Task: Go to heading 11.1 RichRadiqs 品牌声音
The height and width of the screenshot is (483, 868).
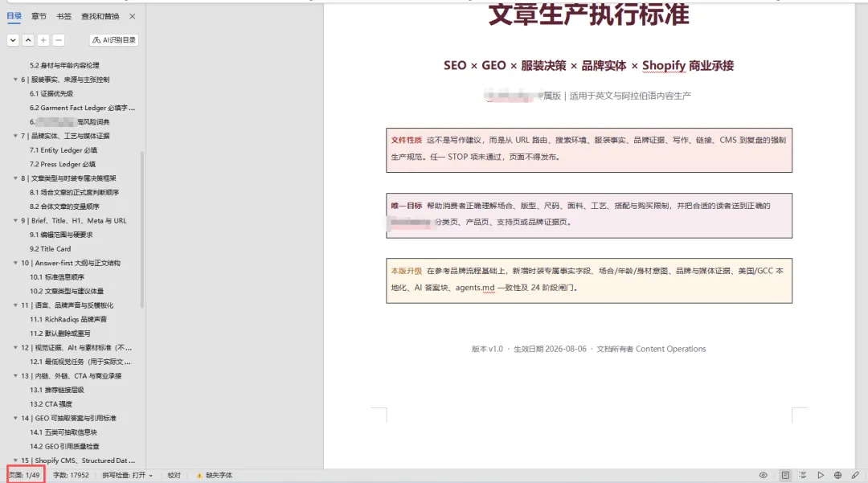Action: coord(68,319)
